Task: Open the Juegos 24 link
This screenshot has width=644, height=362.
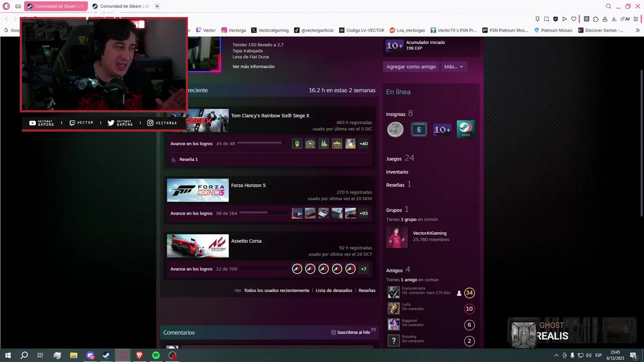Action: 400,158
